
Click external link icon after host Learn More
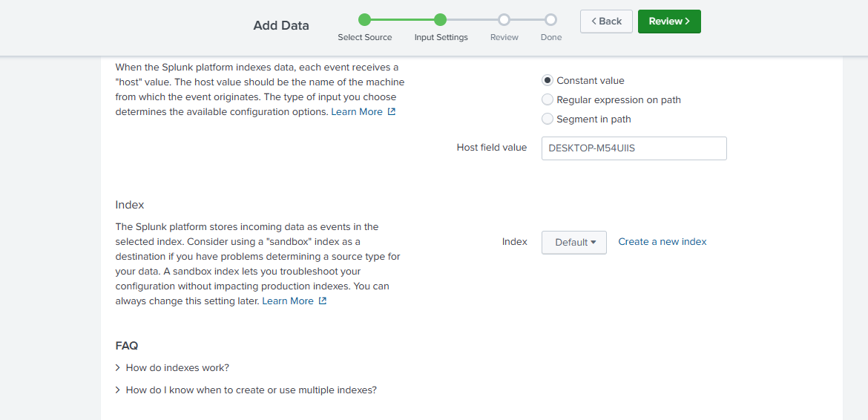point(392,112)
